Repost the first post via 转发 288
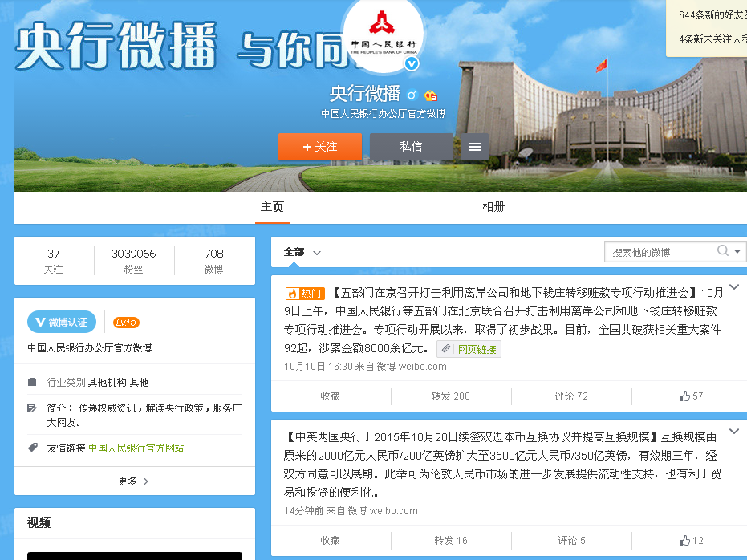Screen dimensions: 747x560 (450, 396)
